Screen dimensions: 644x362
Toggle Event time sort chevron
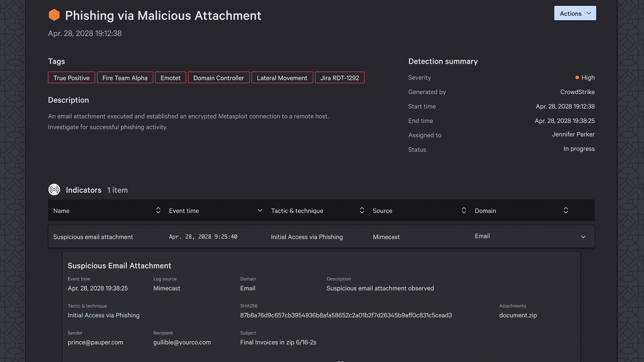pyautogui.click(x=260, y=210)
